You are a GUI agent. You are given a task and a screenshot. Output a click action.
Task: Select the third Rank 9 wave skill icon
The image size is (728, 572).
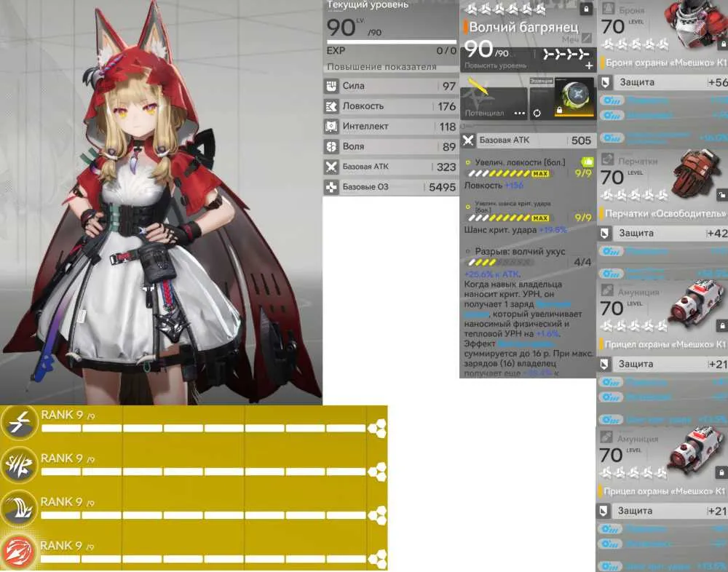pyautogui.click(x=19, y=509)
